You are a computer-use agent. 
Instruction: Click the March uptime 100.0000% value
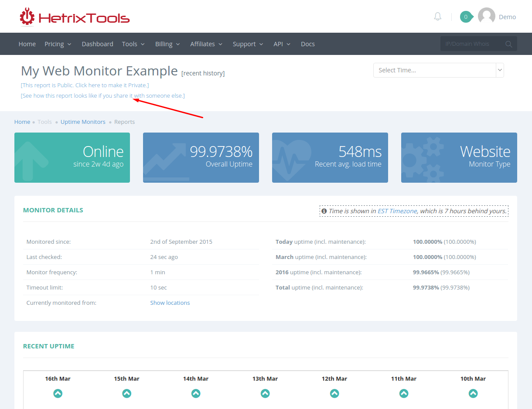click(428, 257)
